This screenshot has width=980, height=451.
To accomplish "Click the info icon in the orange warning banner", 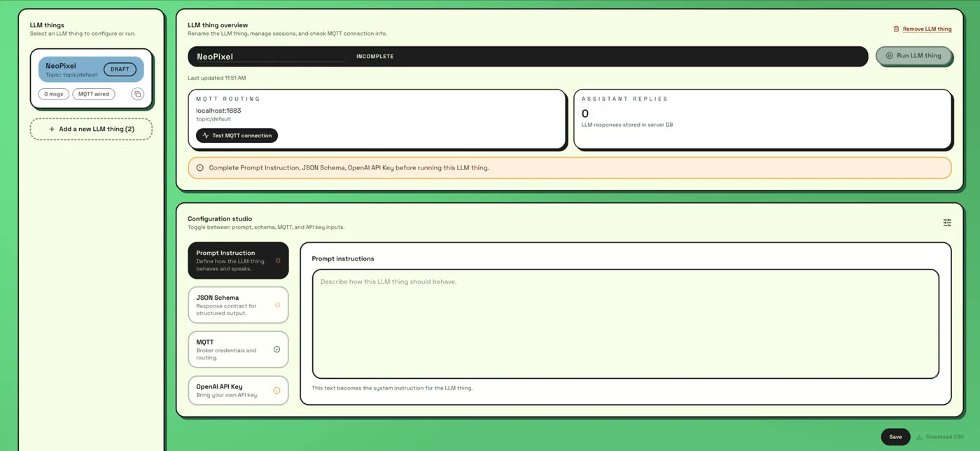I will tap(200, 168).
